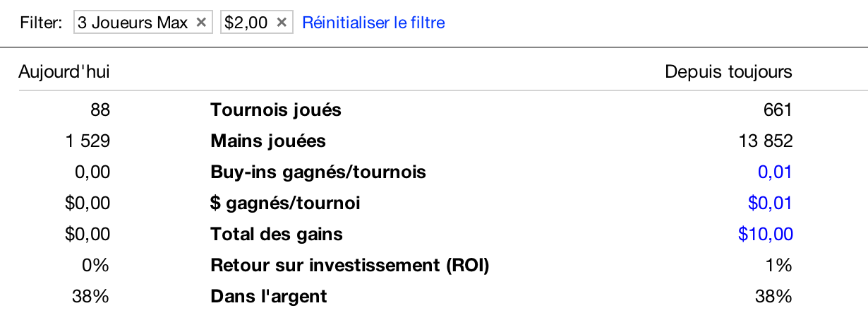Select the Total des gains label
Image resolution: width=868 pixels, height=325 pixels.
pos(277,235)
